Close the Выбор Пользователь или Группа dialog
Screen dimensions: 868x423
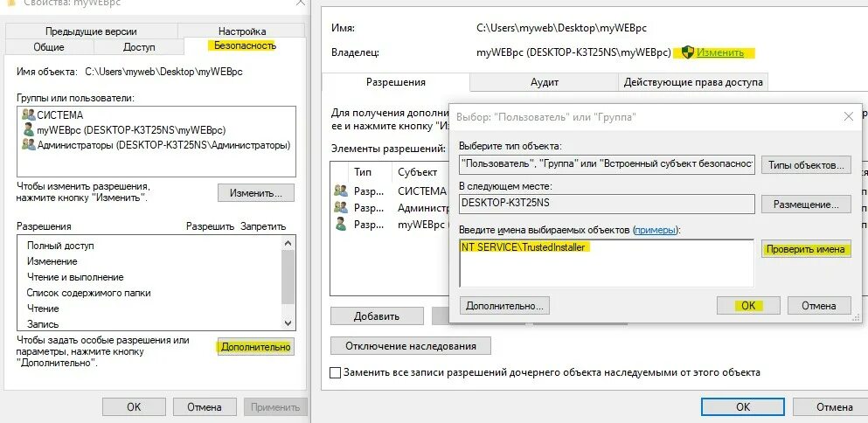point(848,117)
